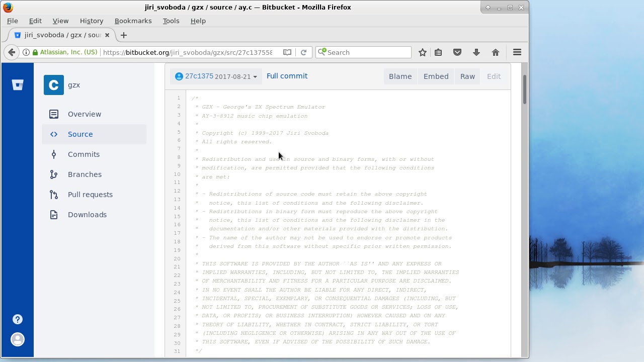
Task: Open the Bookmarks menu
Action: coord(133,21)
